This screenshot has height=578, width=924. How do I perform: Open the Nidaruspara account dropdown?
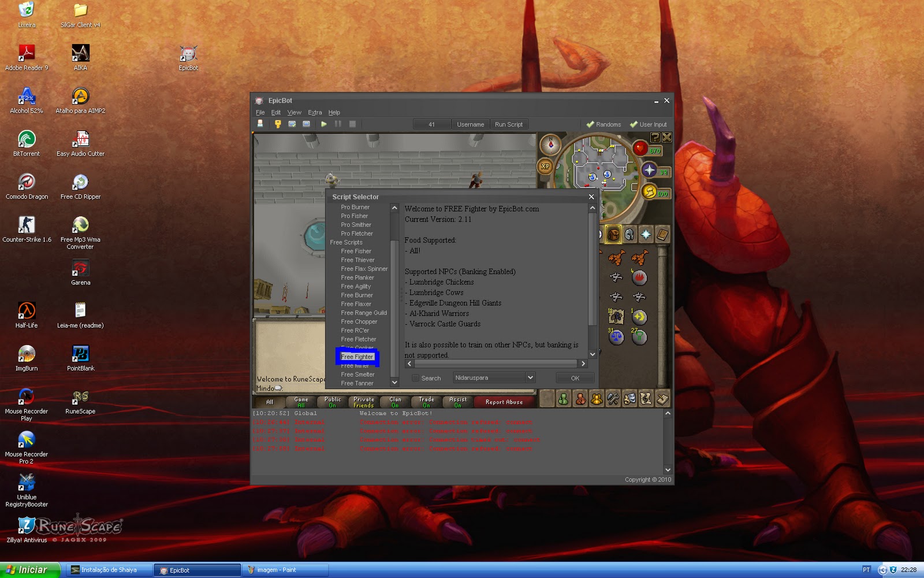(x=494, y=377)
